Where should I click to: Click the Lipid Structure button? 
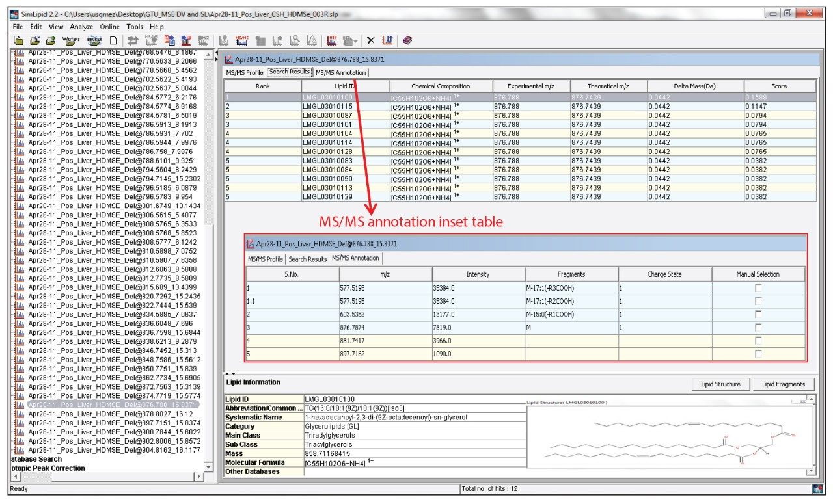720,384
